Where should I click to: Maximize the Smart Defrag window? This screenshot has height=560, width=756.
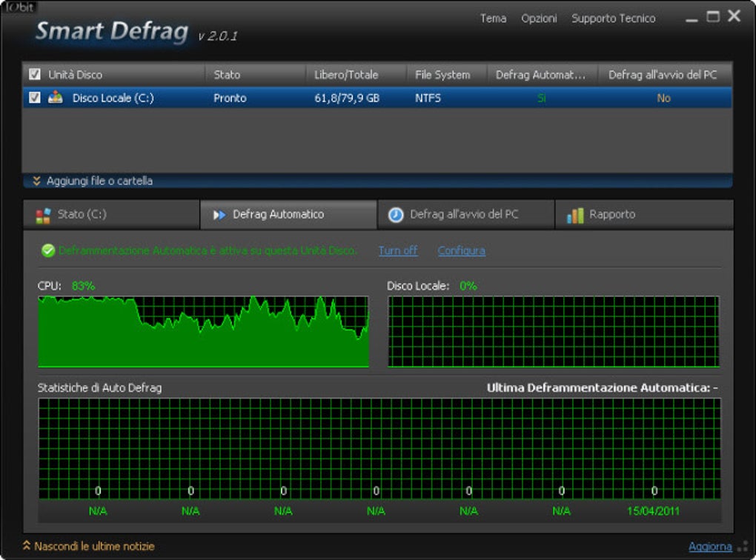point(713,17)
